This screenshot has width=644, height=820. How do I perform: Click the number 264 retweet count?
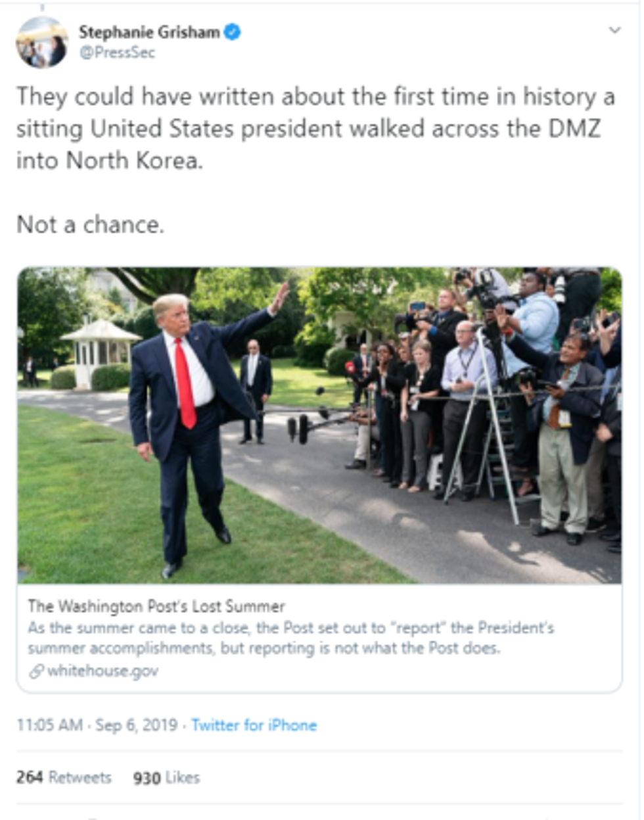coord(30,777)
